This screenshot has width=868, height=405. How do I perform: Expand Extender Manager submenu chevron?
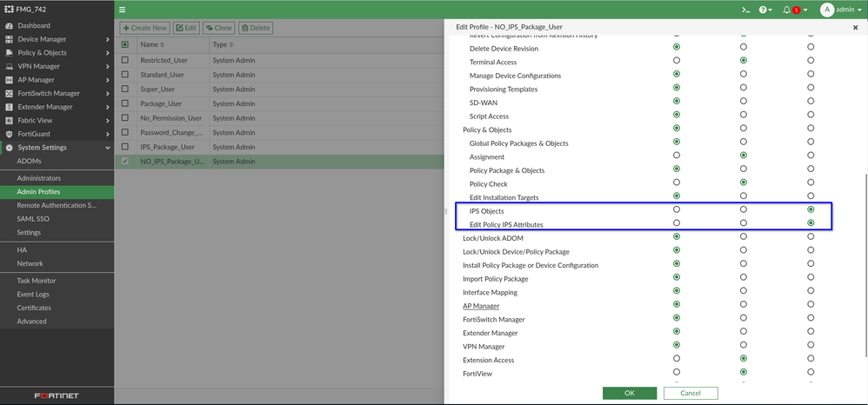coord(107,108)
